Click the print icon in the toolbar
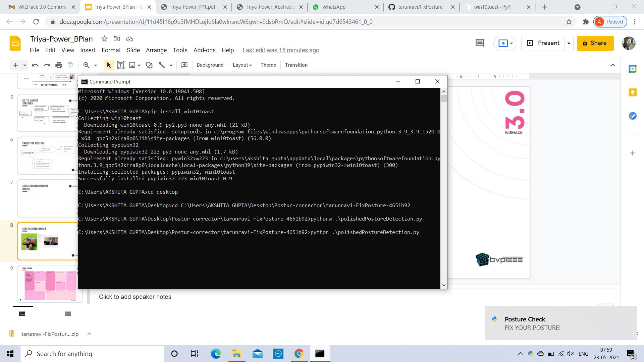Viewport: 644px width, 362px height. point(59,65)
